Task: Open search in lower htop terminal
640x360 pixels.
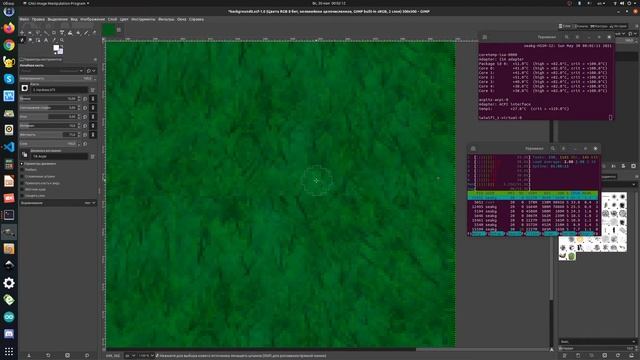Action: (x=553, y=149)
